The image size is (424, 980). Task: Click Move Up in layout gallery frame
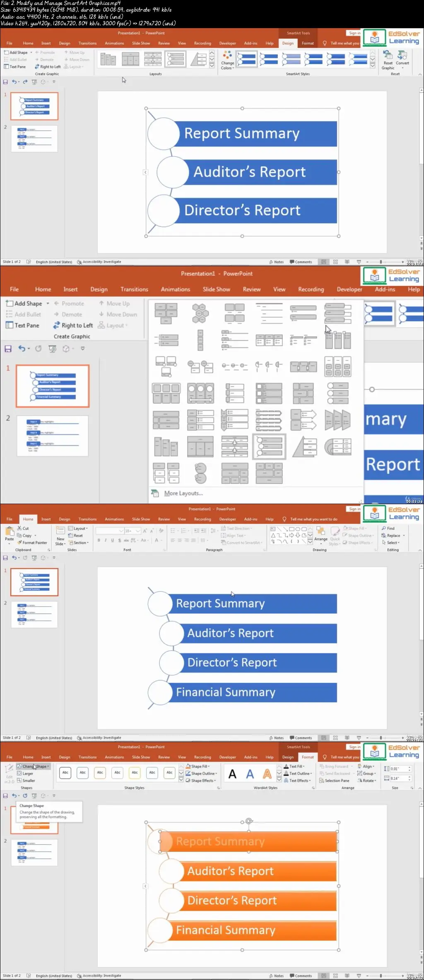114,303
